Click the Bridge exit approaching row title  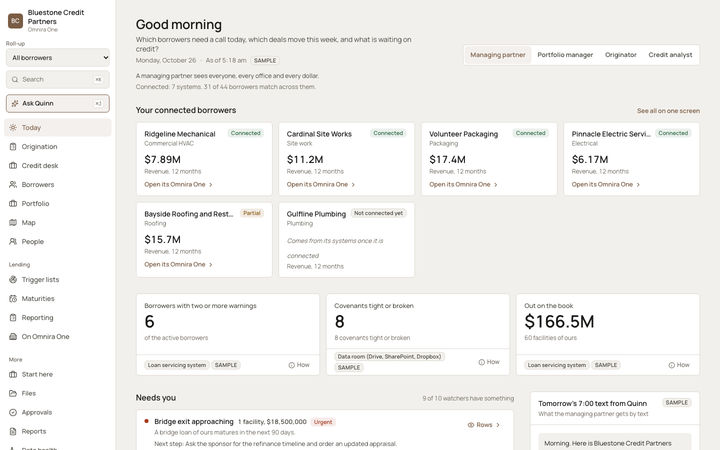click(194, 422)
